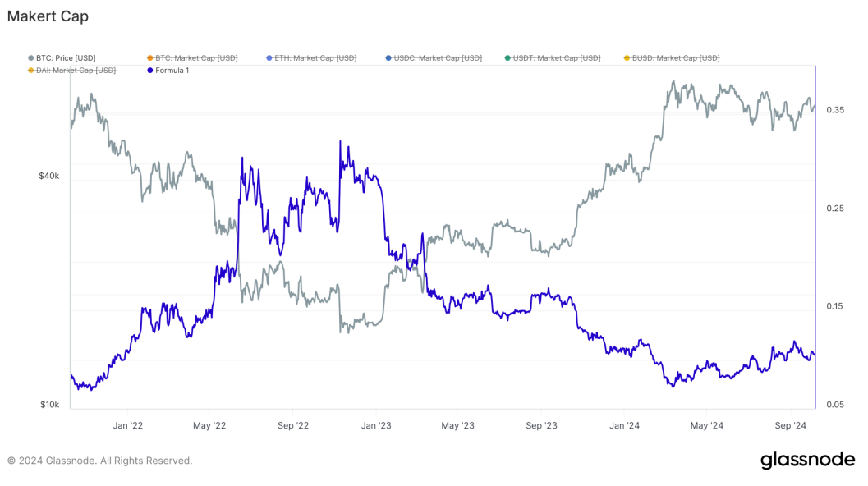Show the ETH: Market Cap [USD] series
This screenshot has width=868, height=486.
[x=315, y=58]
